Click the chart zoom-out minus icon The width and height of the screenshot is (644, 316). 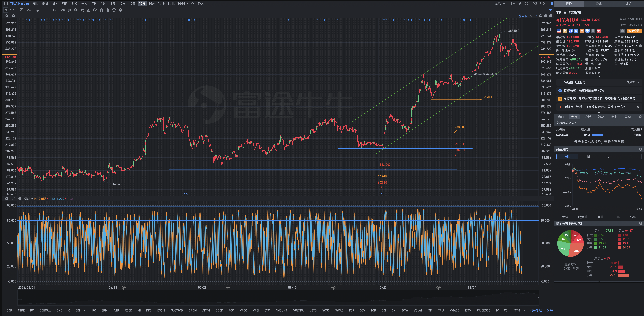coord(546,16)
